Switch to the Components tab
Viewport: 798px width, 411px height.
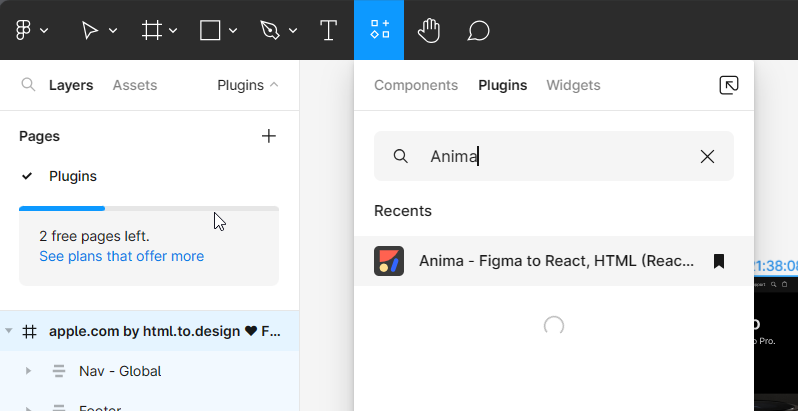pos(416,85)
